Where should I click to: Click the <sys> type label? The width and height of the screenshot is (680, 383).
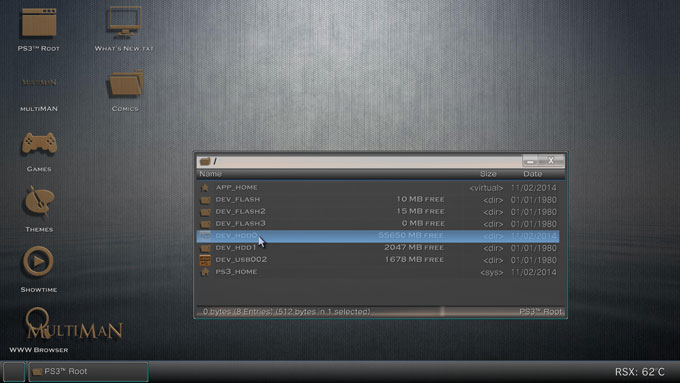[492, 272]
